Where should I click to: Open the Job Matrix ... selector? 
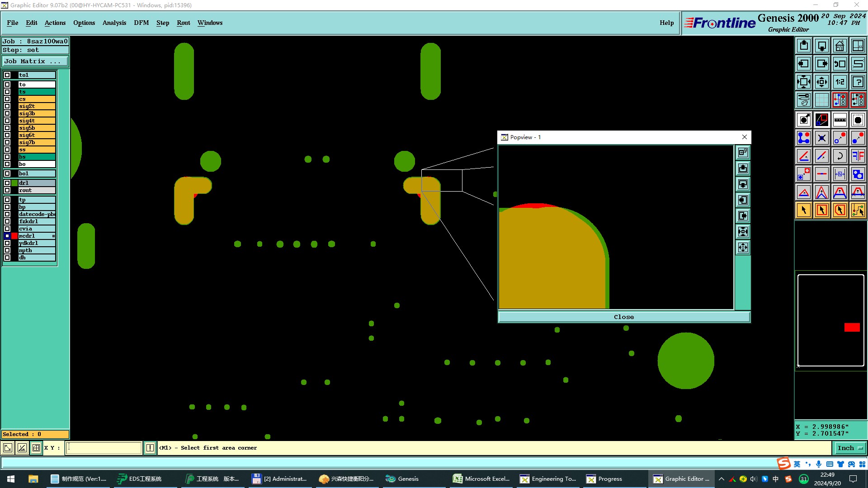(35, 61)
